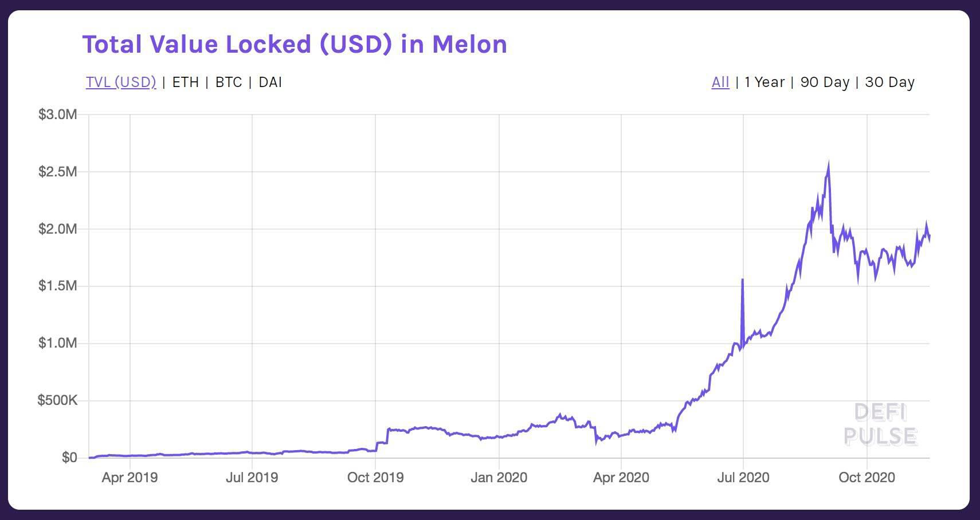
Task: Click the Oct 2020 x-axis label
Action: [x=867, y=477]
